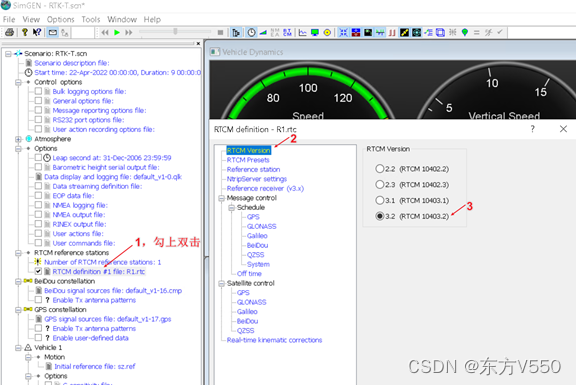Click the rewind button in the toolbar

coord(105,32)
